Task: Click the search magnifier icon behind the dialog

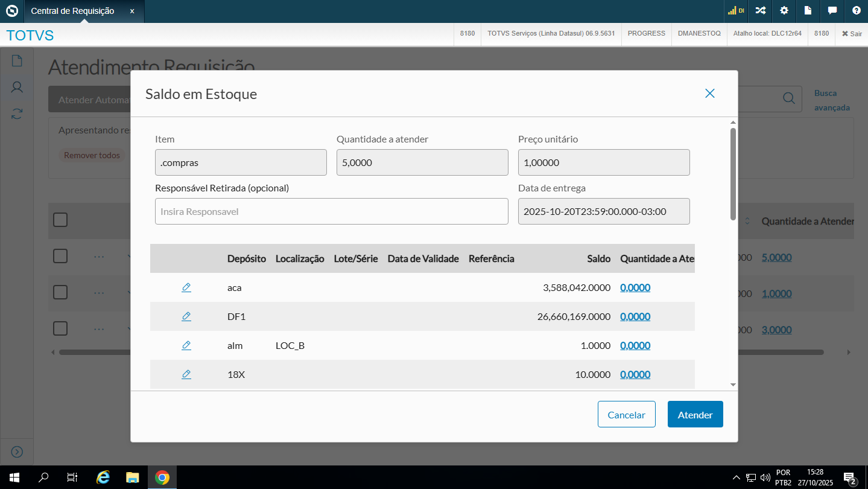Action: coord(788,98)
